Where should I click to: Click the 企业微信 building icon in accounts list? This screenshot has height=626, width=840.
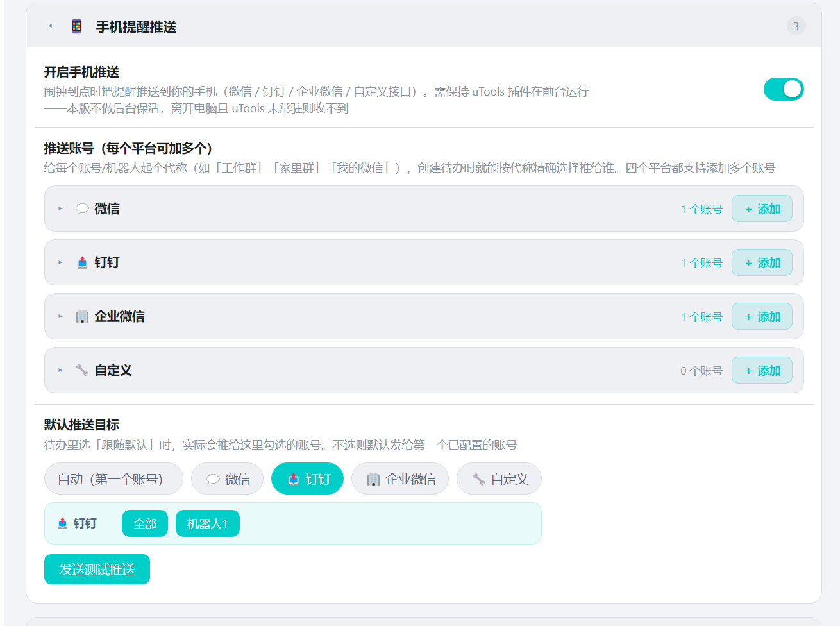click(x=82, y=316)
